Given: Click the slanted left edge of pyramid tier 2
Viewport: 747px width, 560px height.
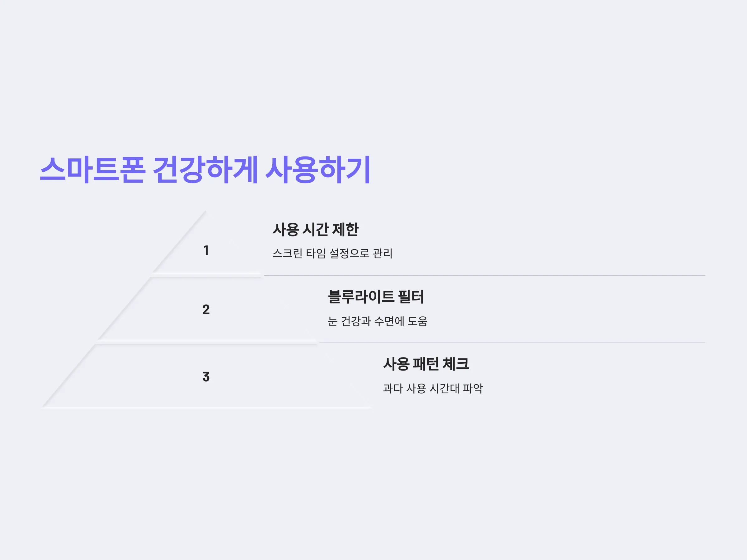Looking at the screenshot, I should pyautogui.click(x=124, y=309).
